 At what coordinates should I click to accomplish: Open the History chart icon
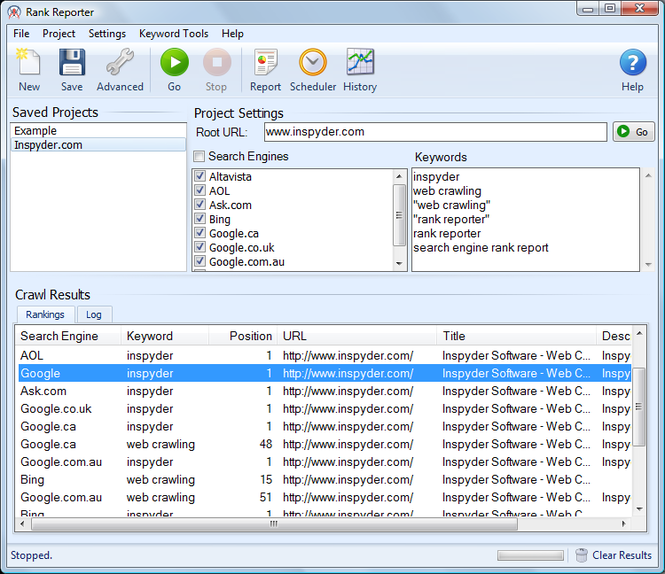(360, 62)
